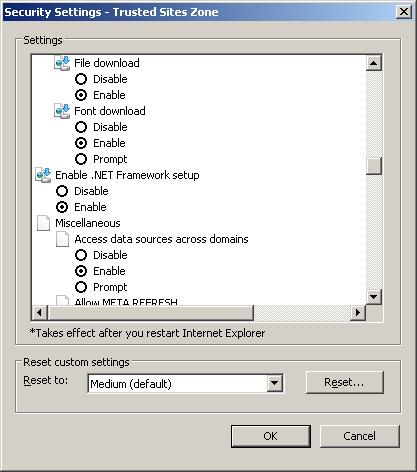Viewport: 417px width, 472px height.
Task: Click the vertical scrollbar down arrow
Action: tap(374, 296)
